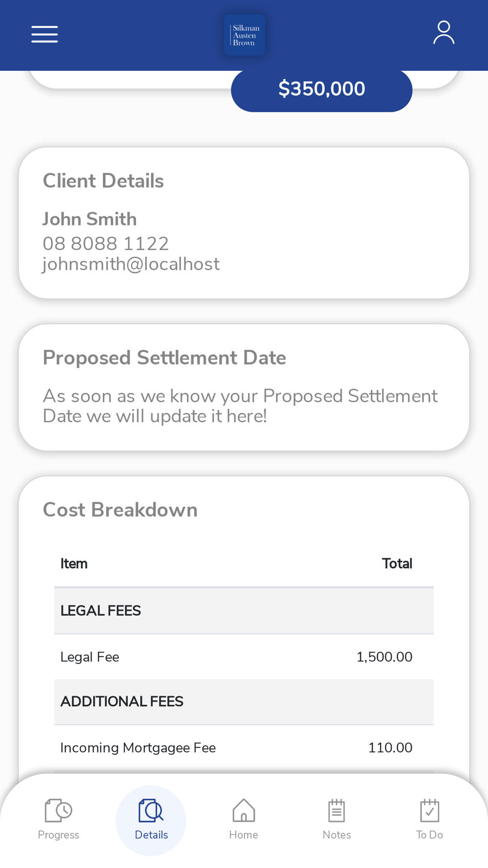Open the Notes notepad icon
Viewport: 488px width, 868px height.
coord(337,810)
